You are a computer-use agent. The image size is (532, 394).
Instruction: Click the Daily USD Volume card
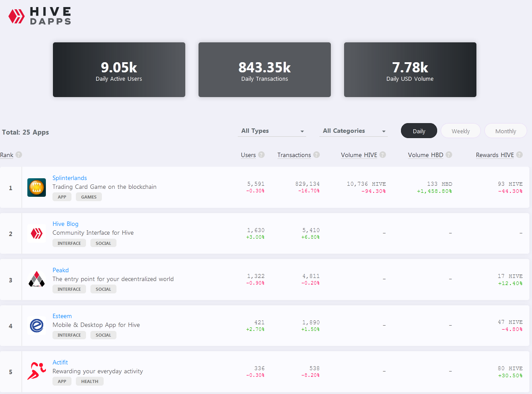tap(410, 70)
